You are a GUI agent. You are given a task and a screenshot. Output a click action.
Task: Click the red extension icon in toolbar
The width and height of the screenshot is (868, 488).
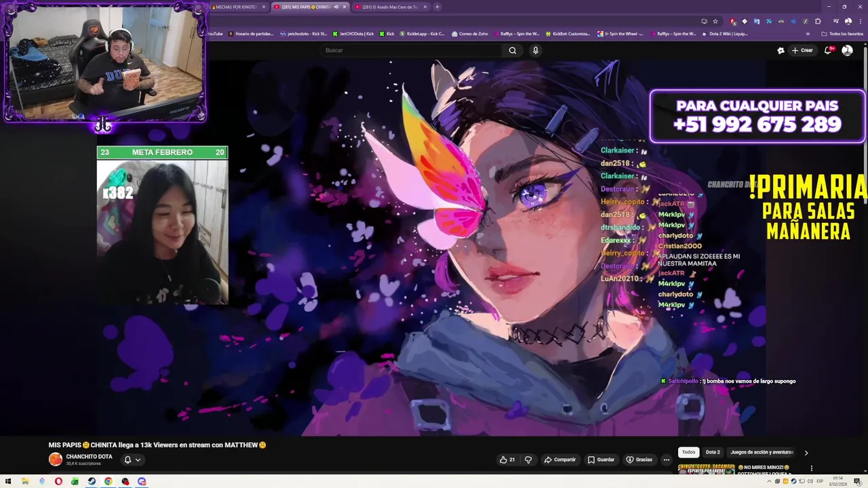(x=732, y=21)
